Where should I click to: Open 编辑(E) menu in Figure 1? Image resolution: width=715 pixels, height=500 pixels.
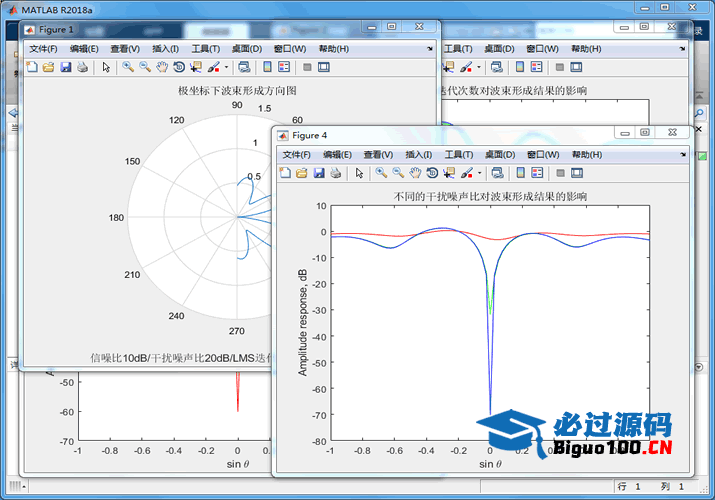coord(84,49)
